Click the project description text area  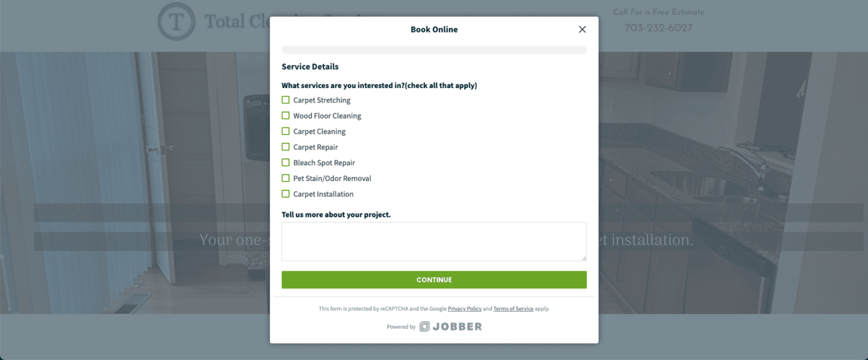pyautogui.click(x=434, y=241)
